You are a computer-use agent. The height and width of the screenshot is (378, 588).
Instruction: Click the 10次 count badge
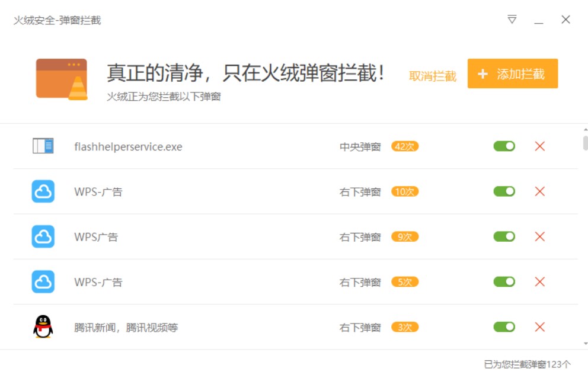405,191
